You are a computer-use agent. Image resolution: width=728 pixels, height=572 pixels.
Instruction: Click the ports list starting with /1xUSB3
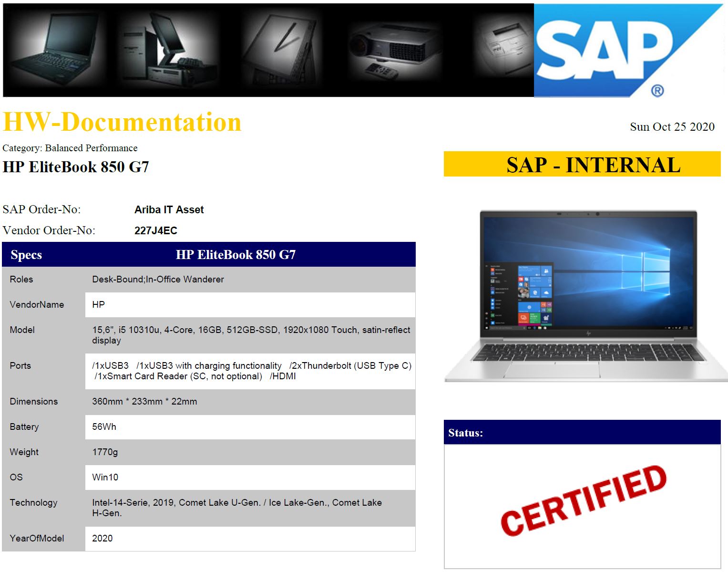(x=252, y=371)
